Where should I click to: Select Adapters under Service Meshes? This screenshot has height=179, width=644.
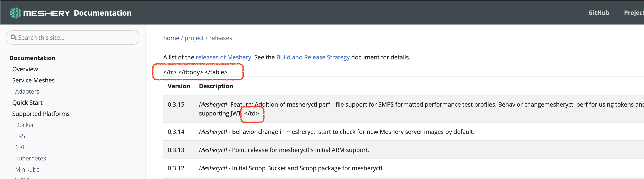pyautogui.click(x=27, y=91)
